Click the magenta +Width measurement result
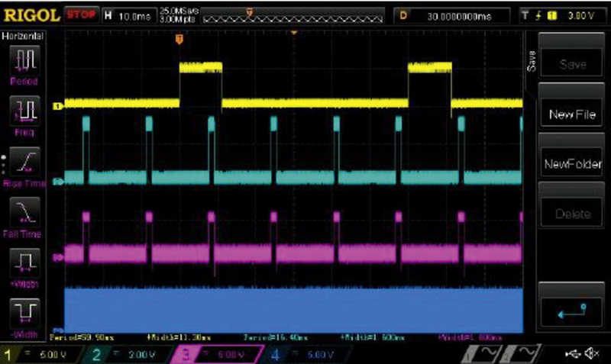 [470, 337]
